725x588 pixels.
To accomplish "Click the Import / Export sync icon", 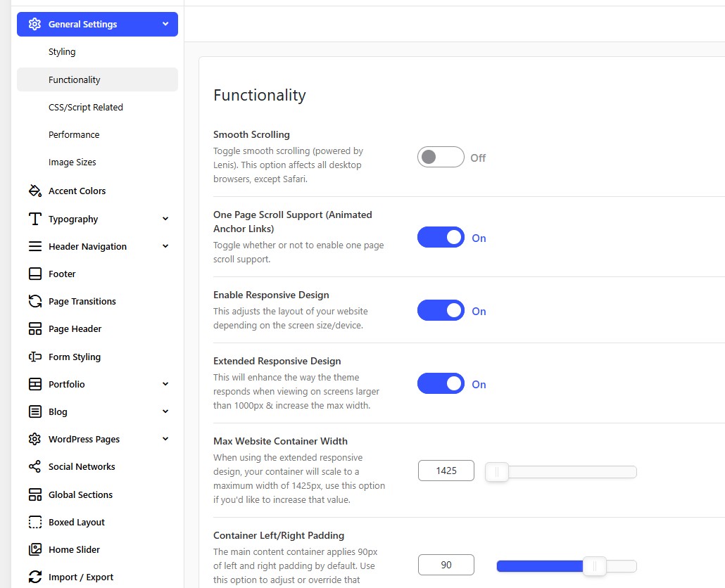I will (x=34, y=577).
